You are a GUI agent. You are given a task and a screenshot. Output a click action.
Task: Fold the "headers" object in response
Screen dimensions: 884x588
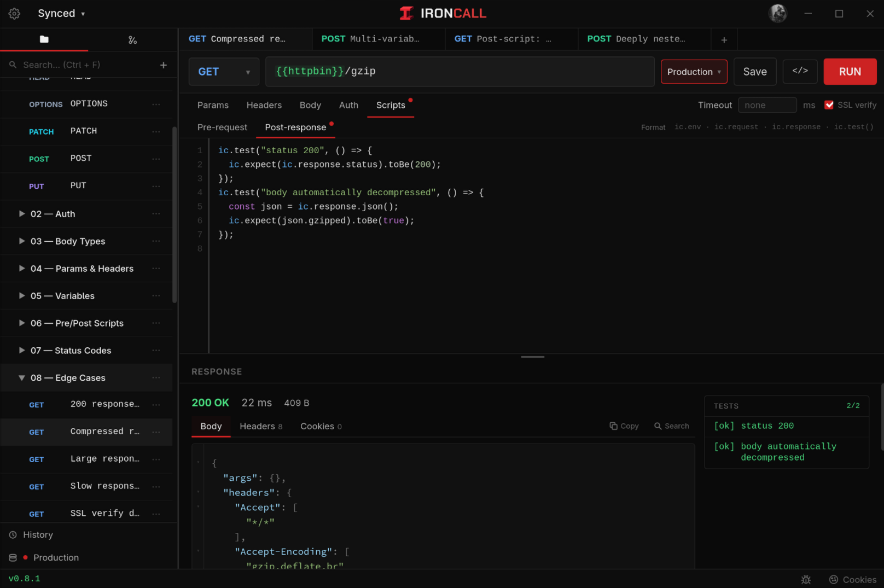[x=198, y=492]
